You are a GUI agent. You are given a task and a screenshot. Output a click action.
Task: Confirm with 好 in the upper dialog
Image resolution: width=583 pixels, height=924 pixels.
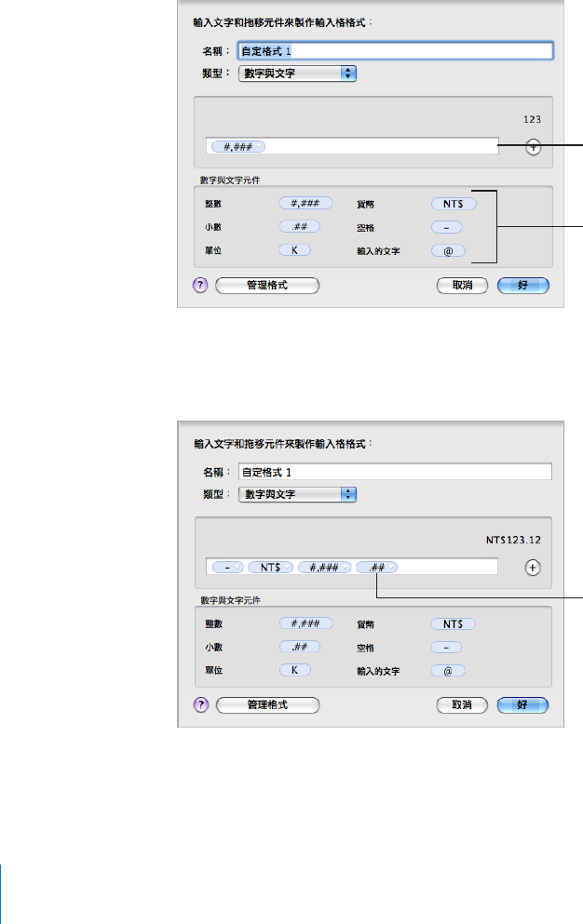pos(522,286)
